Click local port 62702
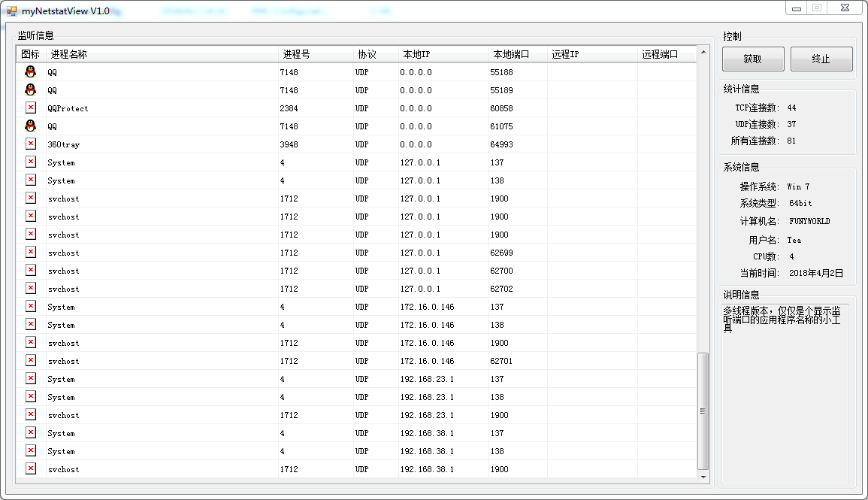The image size is (868, 500). (501, 289)
